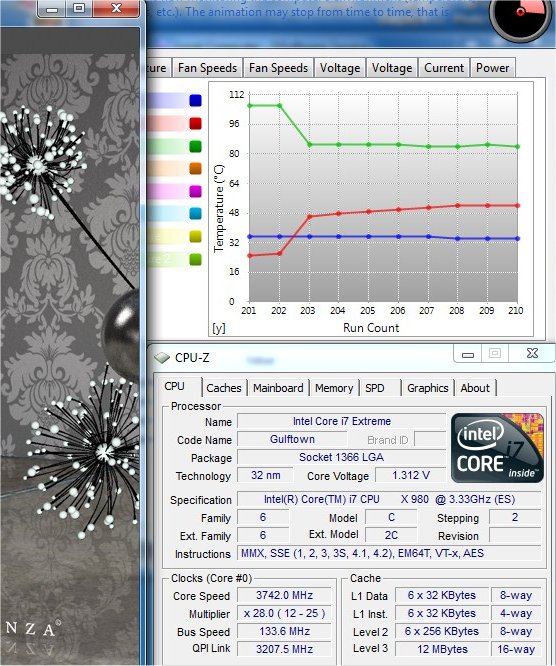Image resolution: width=556 pixels, height=666 pixels.
Task: Click the Code Name value 'Gulftown'
Action: 292,439
